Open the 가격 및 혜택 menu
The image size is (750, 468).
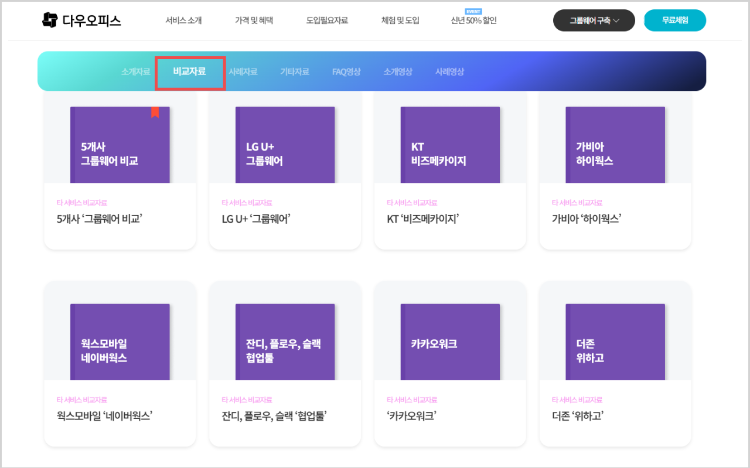pyautogui.click(x=254, y=21)
